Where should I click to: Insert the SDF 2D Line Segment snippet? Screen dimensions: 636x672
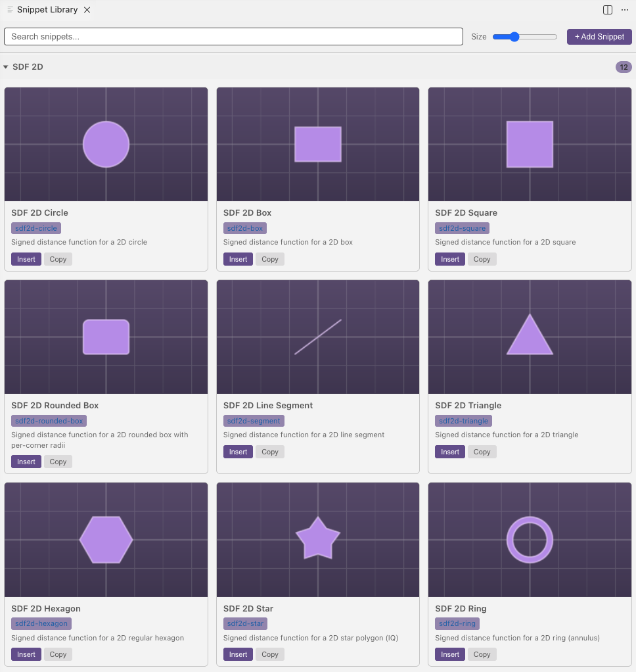(238, 452)
